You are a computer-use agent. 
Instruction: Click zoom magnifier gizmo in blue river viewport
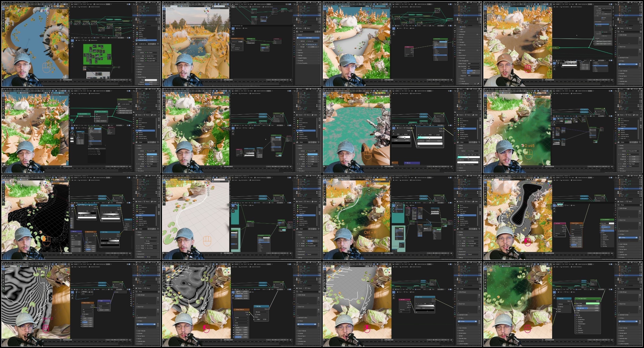(x=48, y=14)
